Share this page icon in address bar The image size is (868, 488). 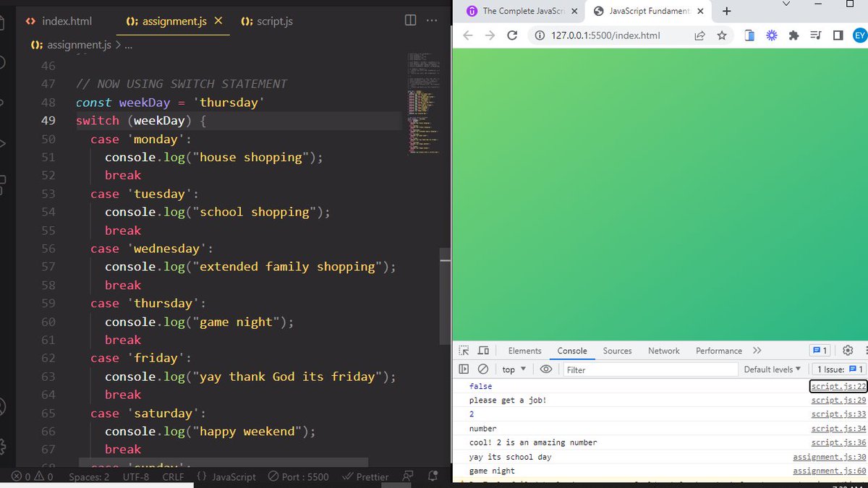(x=699, y=35)
